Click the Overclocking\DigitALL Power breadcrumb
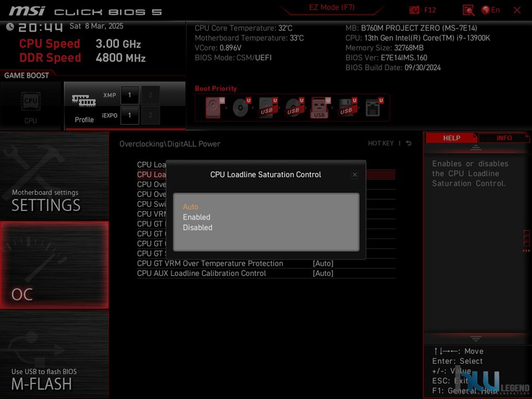Image resolution: width=532 pixels, height=399 pixels. 170,144
